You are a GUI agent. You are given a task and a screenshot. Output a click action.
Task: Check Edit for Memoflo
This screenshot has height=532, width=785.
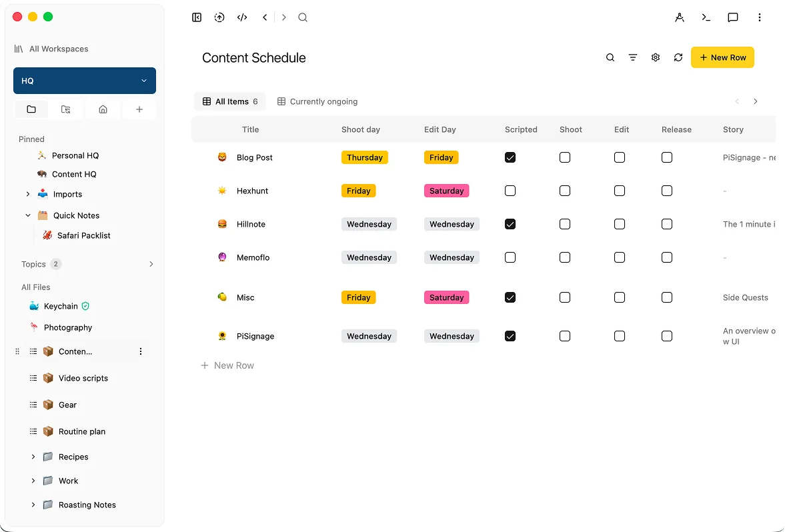coord(620,257)
